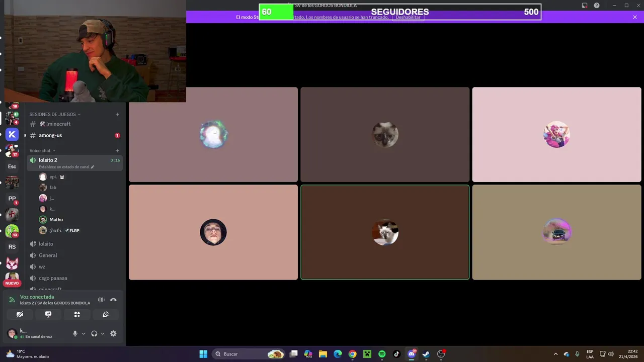The width and height of the screenshot is (644, 362).
Task: Start an activity button
Action: tap(77, 314)
